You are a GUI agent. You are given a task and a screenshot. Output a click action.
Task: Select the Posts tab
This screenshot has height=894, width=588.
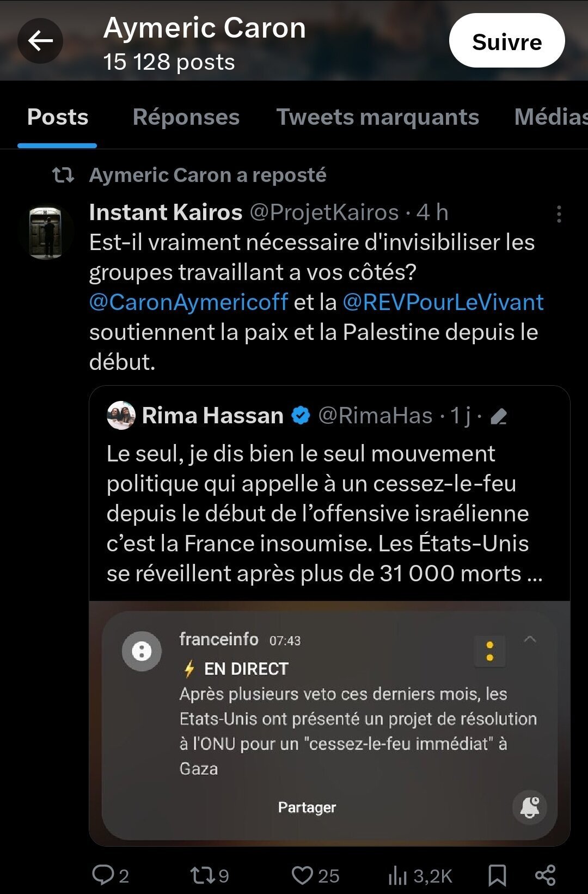click(58, 117)
